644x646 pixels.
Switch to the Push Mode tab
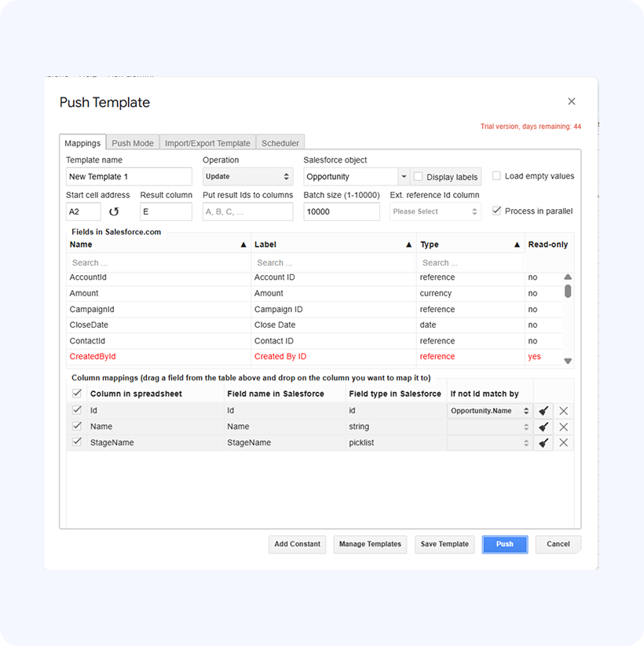[x=133, y=143]
